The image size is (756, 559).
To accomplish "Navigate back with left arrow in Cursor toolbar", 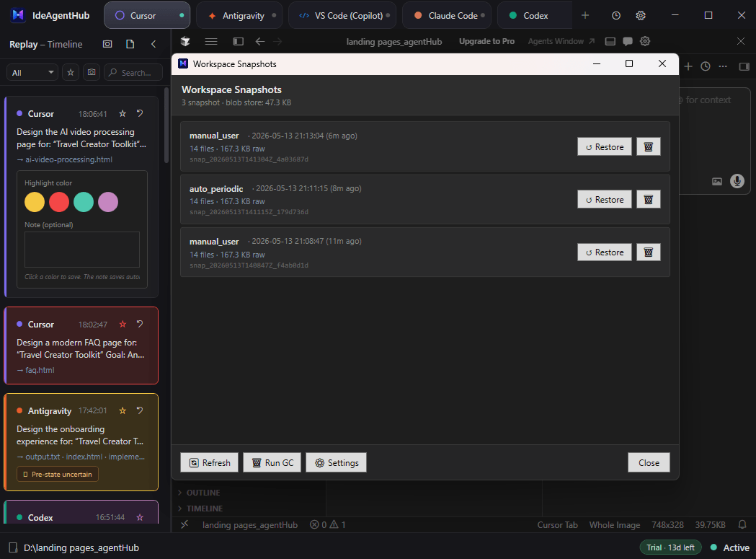I will [x=260, y=42].
